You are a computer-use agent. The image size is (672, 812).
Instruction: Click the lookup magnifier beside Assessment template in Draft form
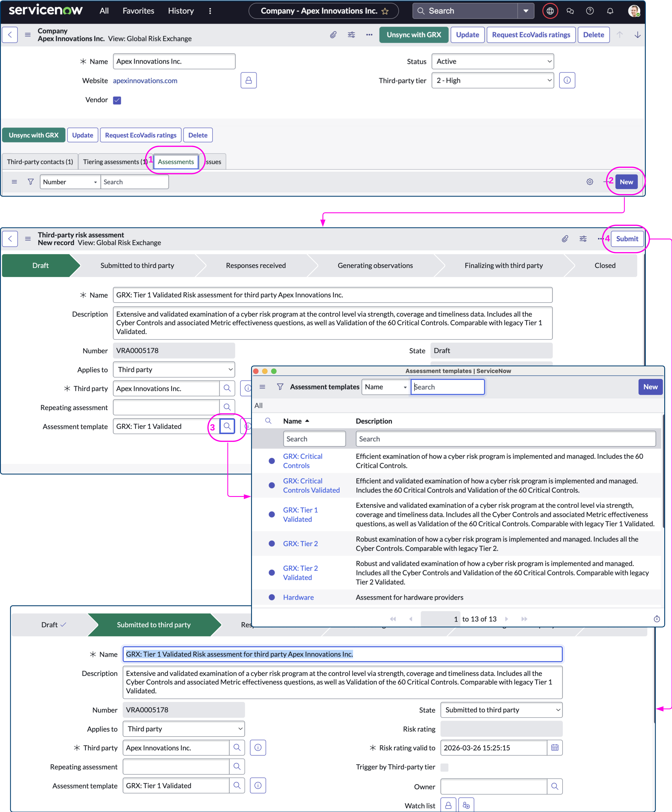(227, 426)
